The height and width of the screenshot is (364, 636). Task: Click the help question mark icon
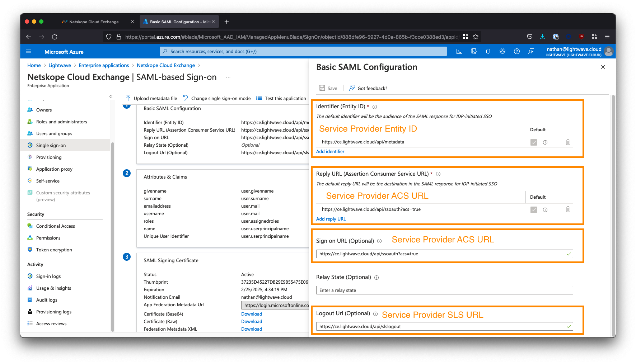[x=517, y=51]
